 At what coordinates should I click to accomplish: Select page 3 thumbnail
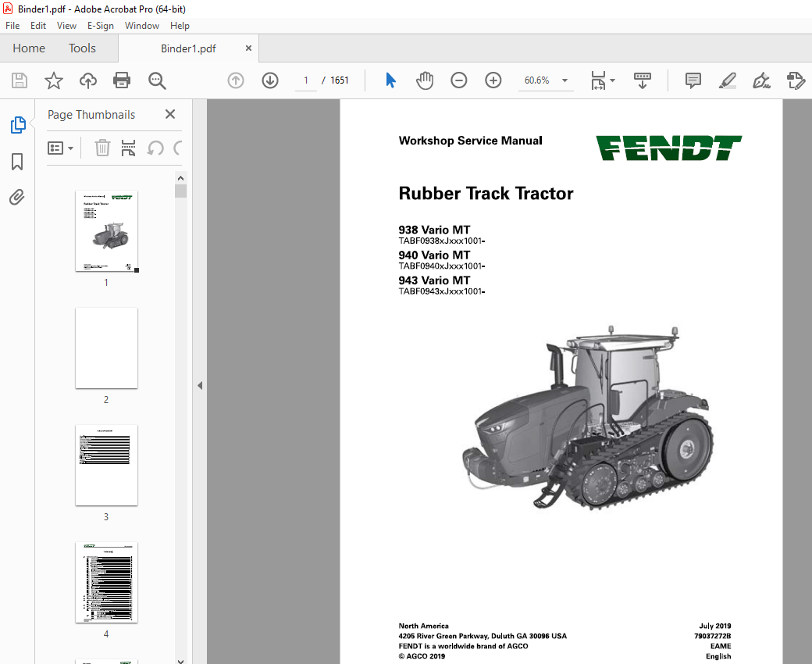coord(107,465)
